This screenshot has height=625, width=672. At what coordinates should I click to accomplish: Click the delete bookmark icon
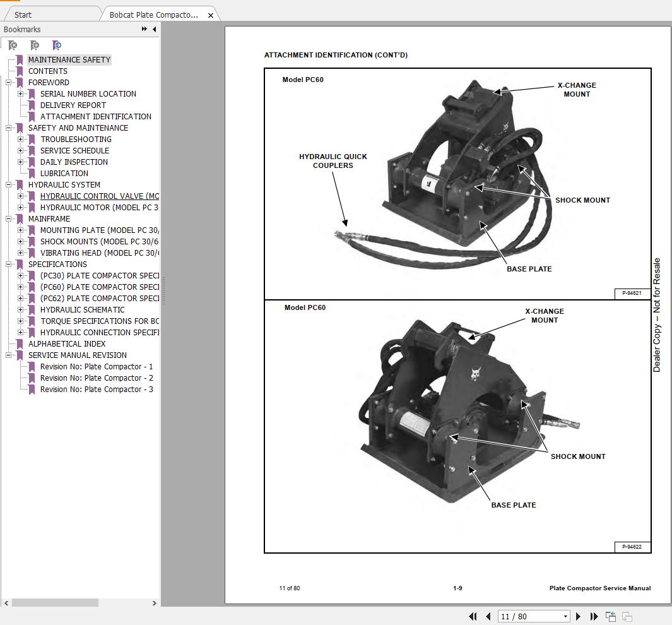coord(13,45)
